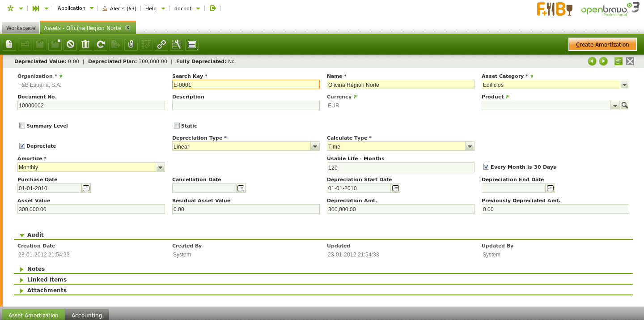The width and height of the screenshot is (644, 320).
Task: Open the Asset Category dropdown
Action: coord(624,85)
